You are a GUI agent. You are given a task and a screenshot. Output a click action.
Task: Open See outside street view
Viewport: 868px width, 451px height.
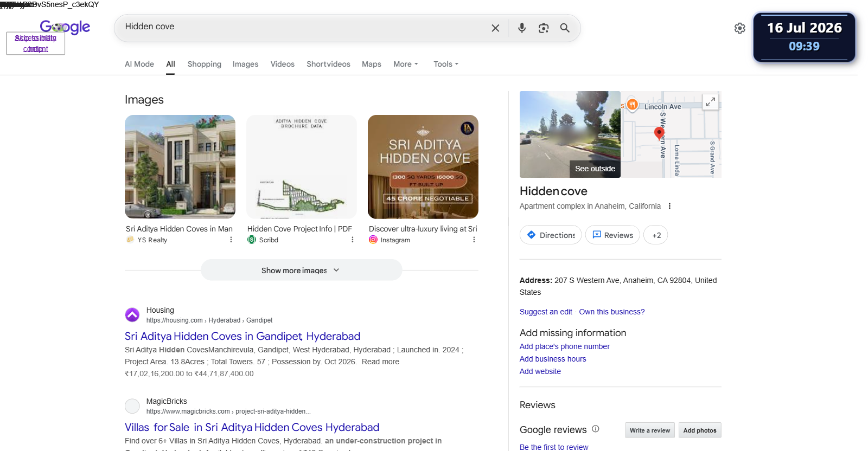point(595,169)
